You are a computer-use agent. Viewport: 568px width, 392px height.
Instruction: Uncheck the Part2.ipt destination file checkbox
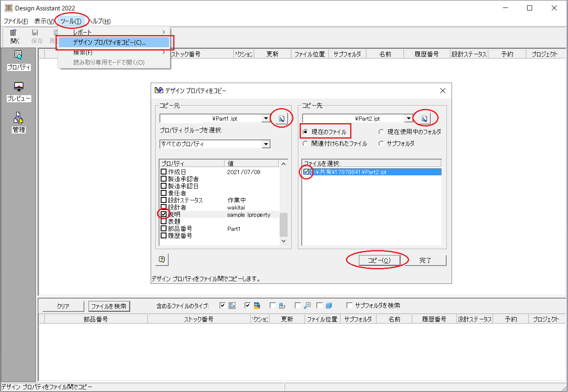tap(307, 172)
